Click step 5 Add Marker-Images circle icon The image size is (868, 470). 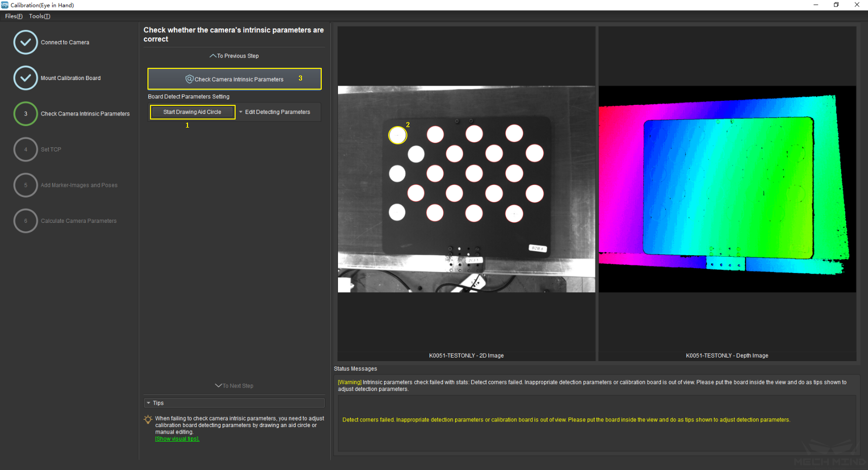pos(25,185)
